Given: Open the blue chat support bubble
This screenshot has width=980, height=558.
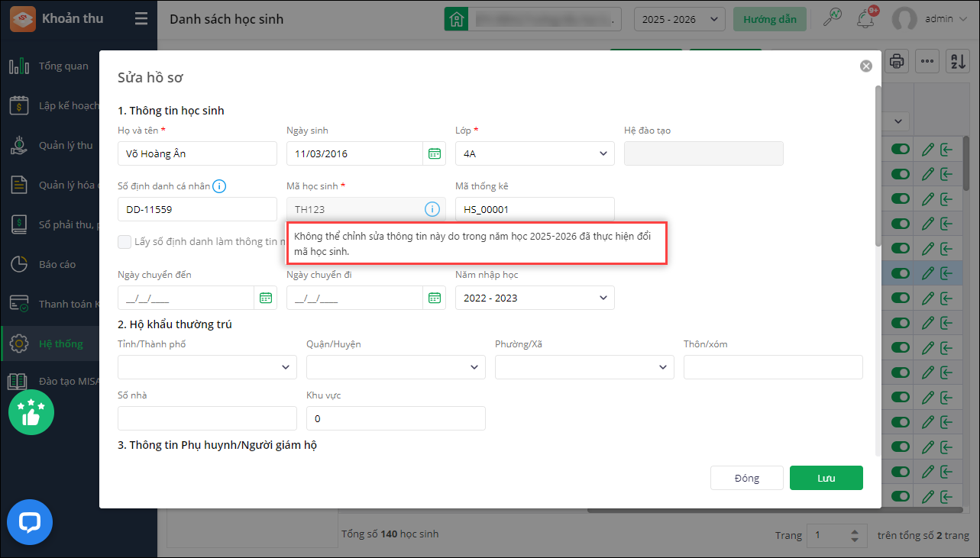Looking at the screenshot, I should coord(30,522).
